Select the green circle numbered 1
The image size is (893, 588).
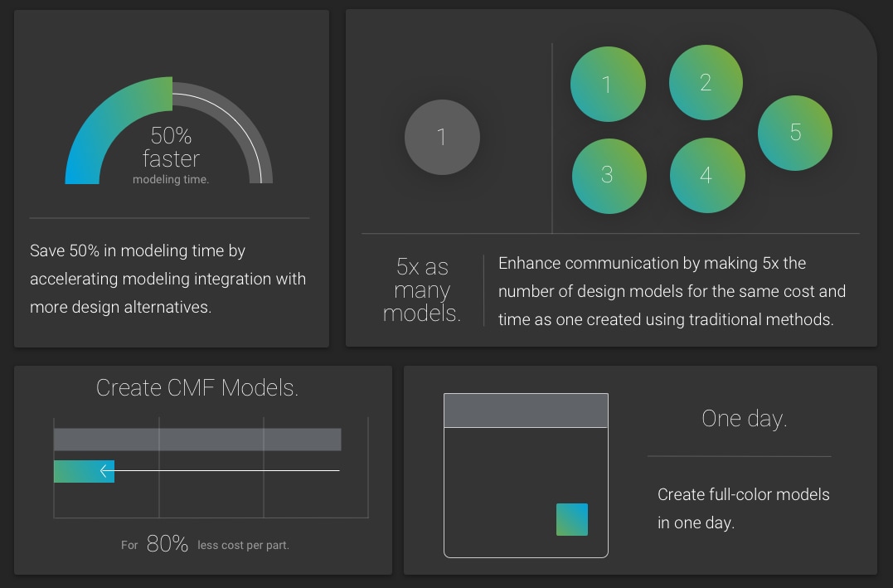[x=608, y=84]
